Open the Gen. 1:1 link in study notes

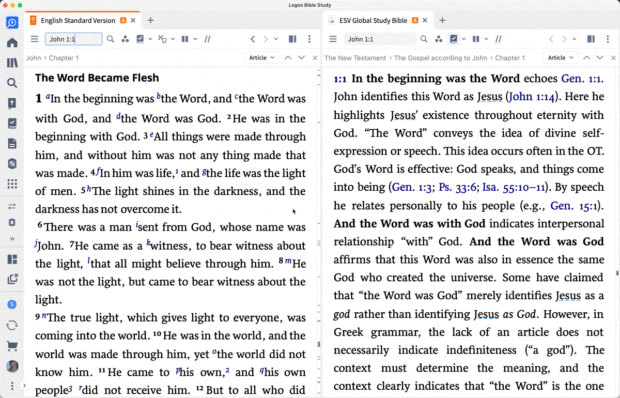point(582,79)
